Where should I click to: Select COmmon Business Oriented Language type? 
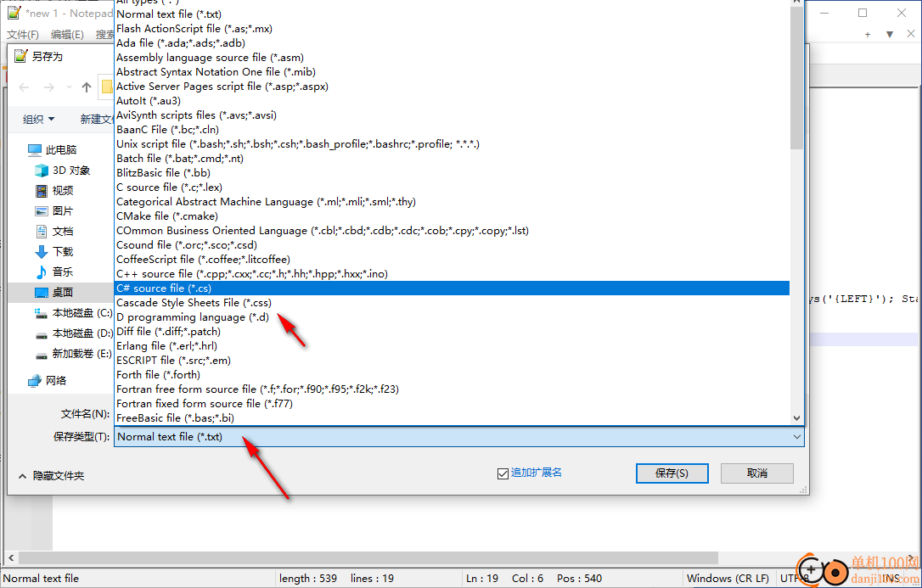pos(452,230)
